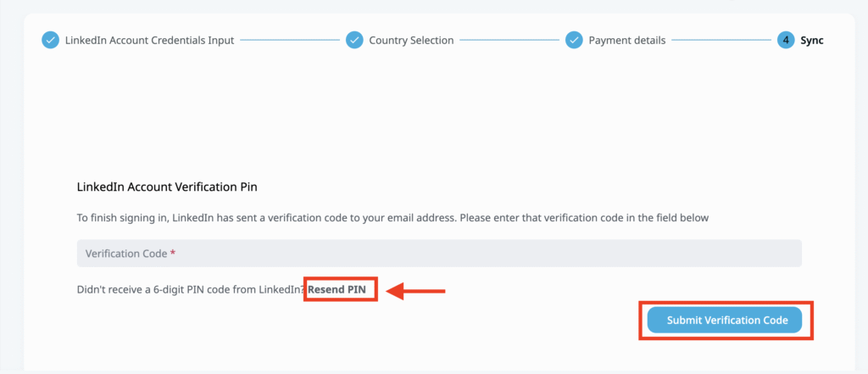Screen dimensions: 868x374
Task: Click the Payment details step checkmark icon
Action: click(574, 40)
